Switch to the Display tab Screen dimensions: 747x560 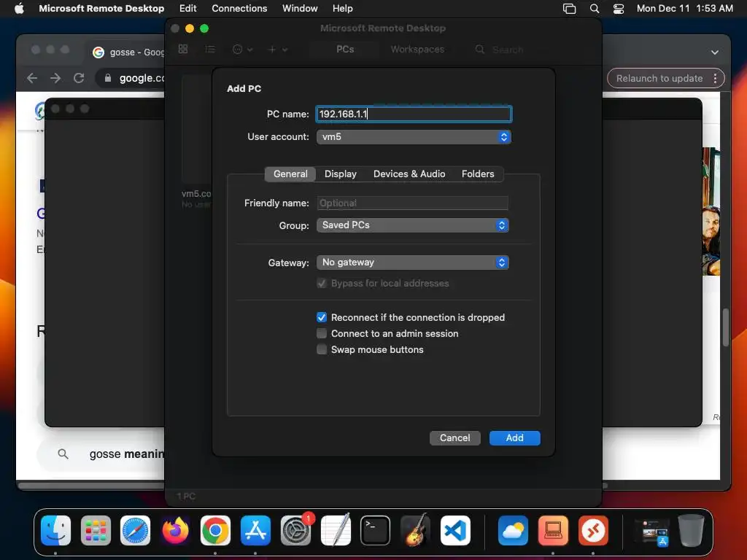(x=341, y=174)
